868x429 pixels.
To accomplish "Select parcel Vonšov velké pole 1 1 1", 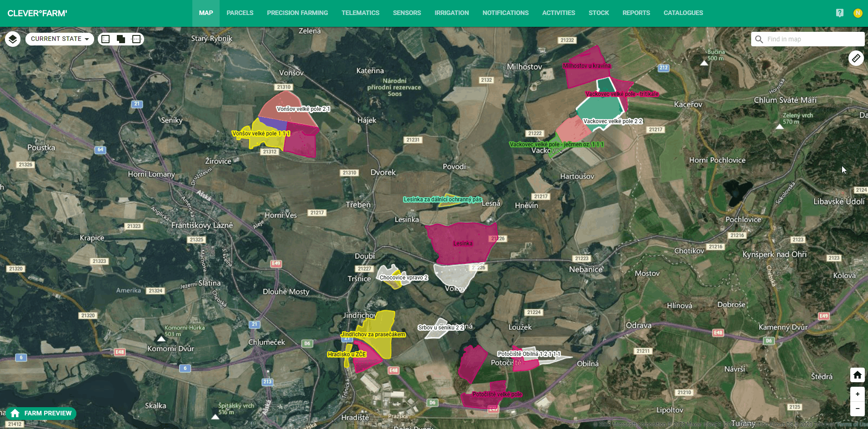I will tap(261, 133).
